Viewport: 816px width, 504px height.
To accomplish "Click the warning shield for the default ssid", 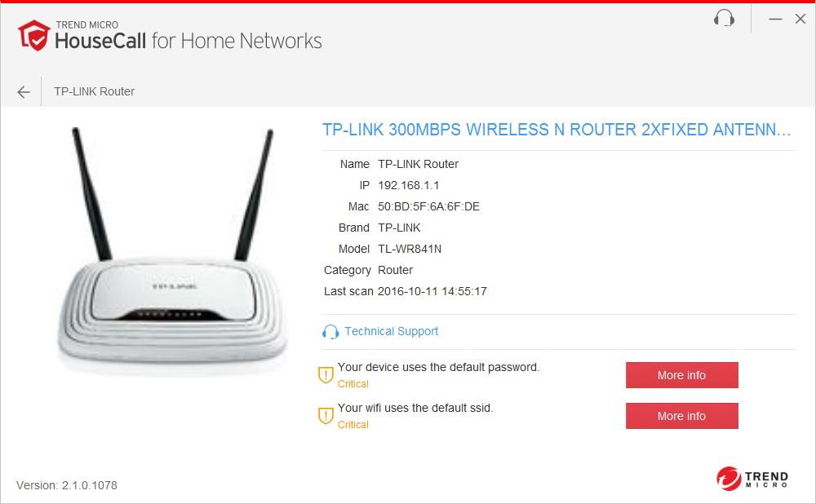I will click(326, 416).
